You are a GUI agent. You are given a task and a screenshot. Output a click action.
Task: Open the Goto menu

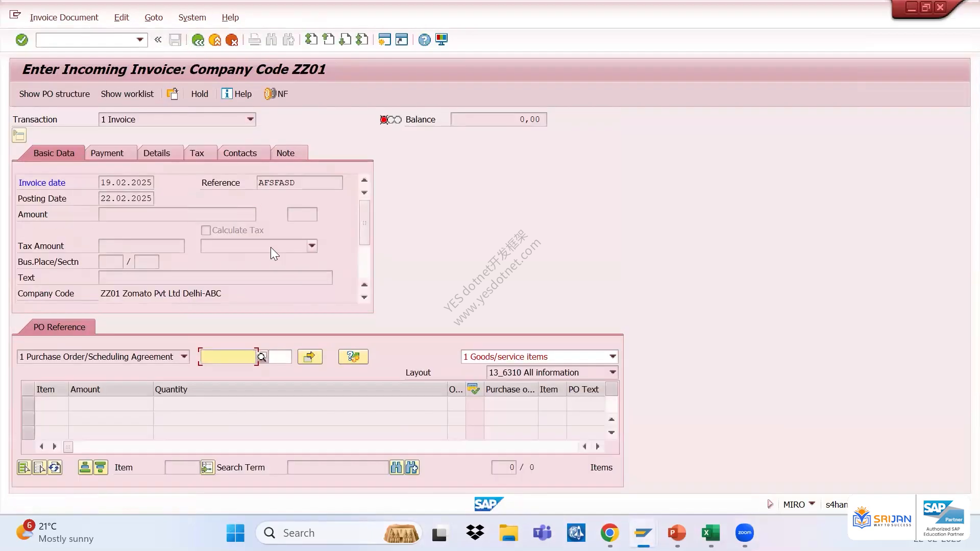point(154,17)
